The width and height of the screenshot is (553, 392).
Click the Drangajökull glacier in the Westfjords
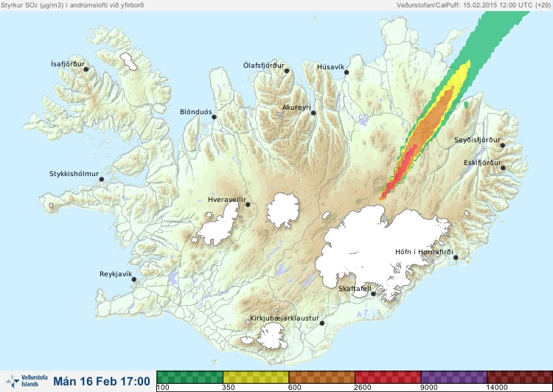[x=128, y=61]
